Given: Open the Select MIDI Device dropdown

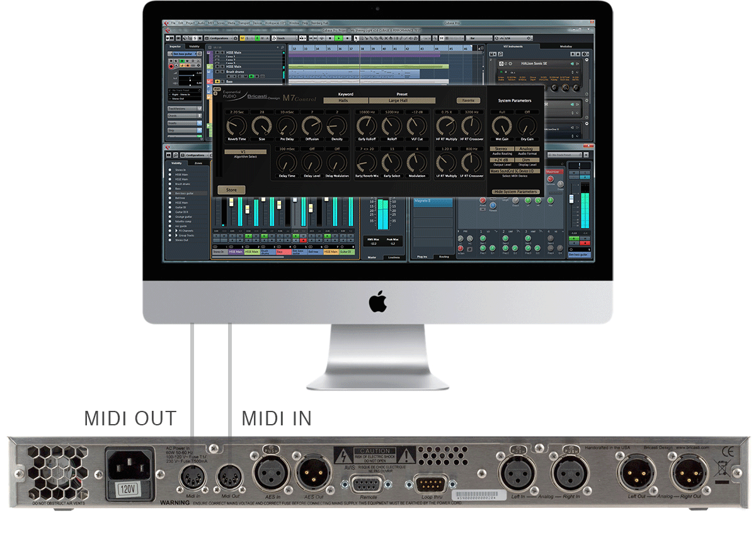Looking at the screenshot, I should (515, 171).
